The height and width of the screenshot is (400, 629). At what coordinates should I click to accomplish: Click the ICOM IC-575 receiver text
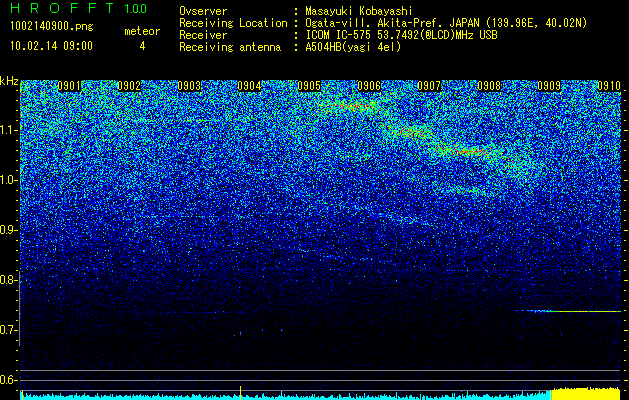coord(401,35)
